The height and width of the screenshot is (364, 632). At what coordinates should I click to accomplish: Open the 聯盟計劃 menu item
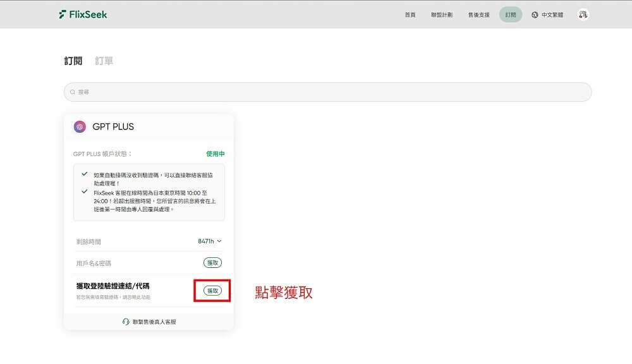tap(441, 15)
